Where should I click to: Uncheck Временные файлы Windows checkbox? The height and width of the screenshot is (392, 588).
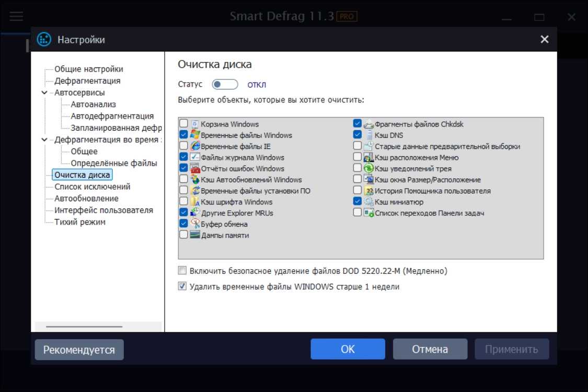tap(183, 134)
